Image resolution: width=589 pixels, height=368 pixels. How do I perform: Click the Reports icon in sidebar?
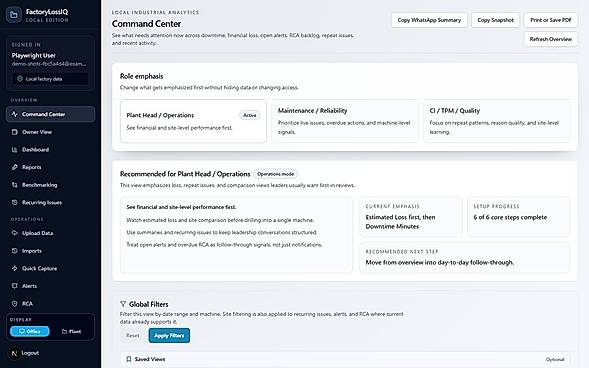pos(15,167)
